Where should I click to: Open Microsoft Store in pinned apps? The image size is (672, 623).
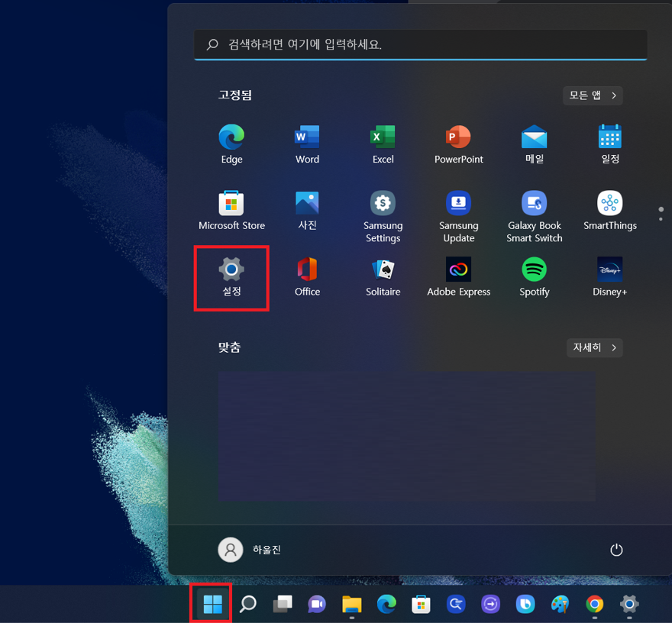pyautogui.click(x=231, y=211)
